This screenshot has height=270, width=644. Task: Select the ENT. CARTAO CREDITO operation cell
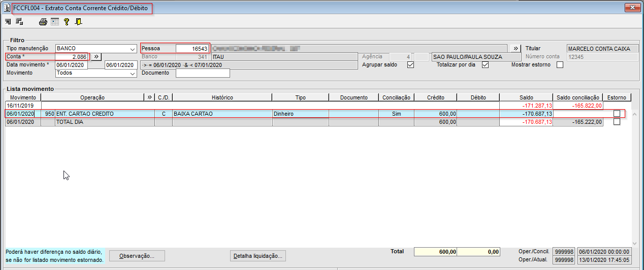(100, 114)
